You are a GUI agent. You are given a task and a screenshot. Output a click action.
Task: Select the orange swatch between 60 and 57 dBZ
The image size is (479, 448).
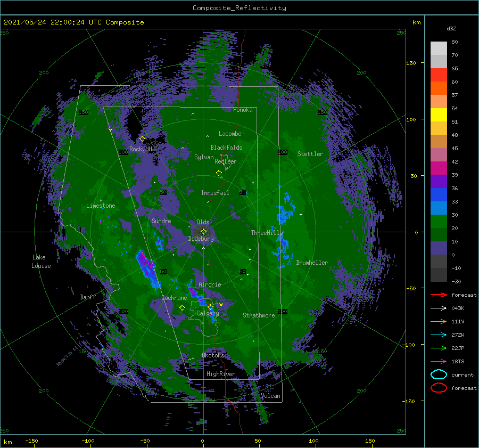coord(439,88)
